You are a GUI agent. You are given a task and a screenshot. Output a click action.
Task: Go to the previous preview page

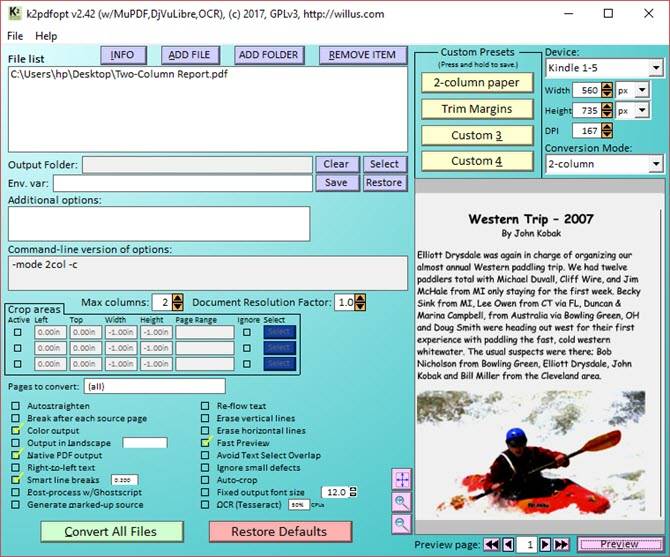[x=508, y=545]
